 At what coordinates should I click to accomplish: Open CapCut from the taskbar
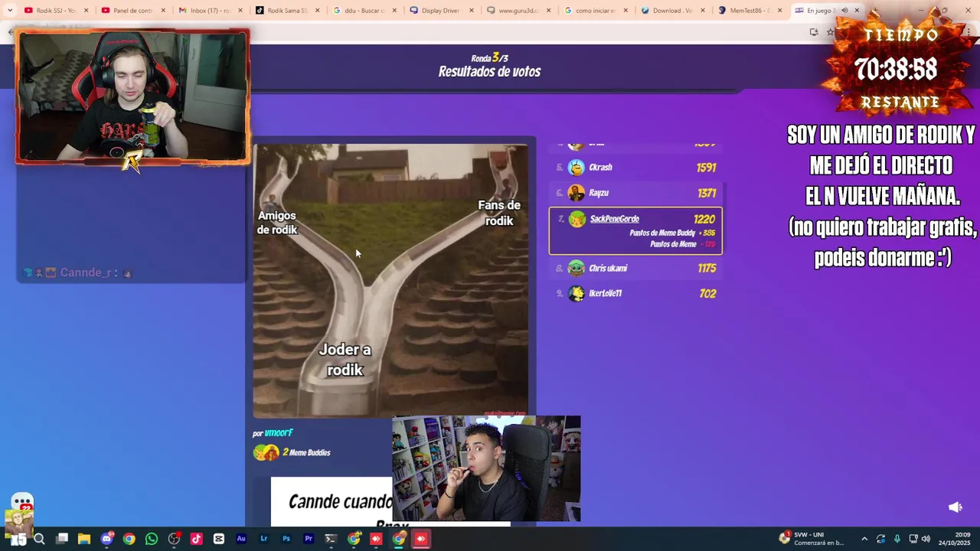[219, 539]
